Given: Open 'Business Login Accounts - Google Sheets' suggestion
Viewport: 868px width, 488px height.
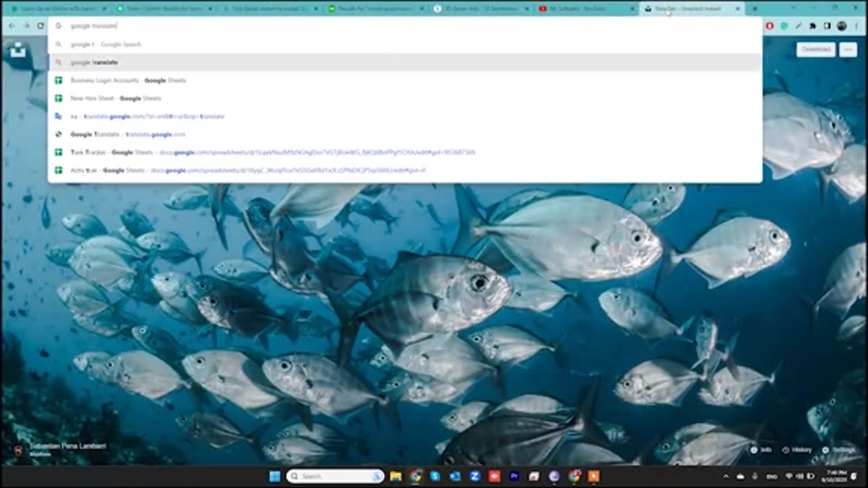Looking at the screenshot, I should click(405, 80).
